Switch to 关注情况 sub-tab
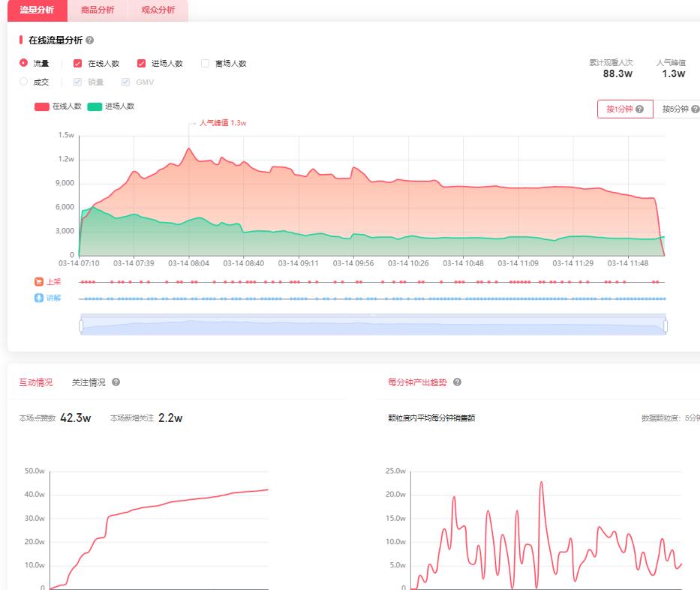 click(89, 382)
